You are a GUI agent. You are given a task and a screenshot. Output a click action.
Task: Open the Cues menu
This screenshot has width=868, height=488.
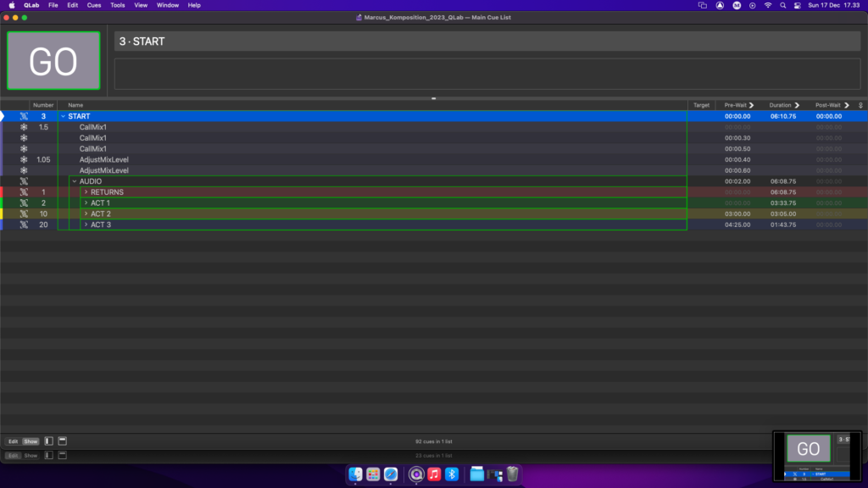[94, 5]
